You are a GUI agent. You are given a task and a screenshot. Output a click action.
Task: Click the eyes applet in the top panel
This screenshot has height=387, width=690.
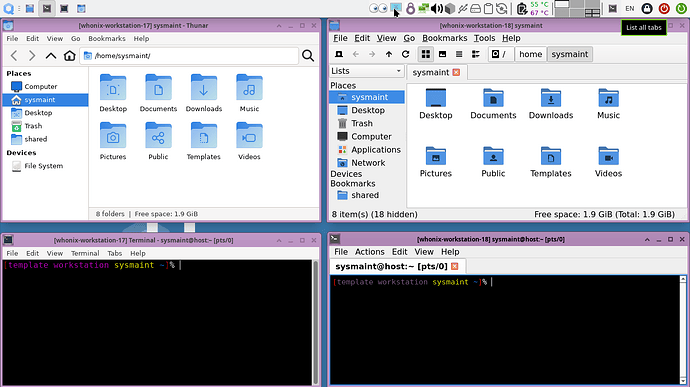(x=378, y=8)
